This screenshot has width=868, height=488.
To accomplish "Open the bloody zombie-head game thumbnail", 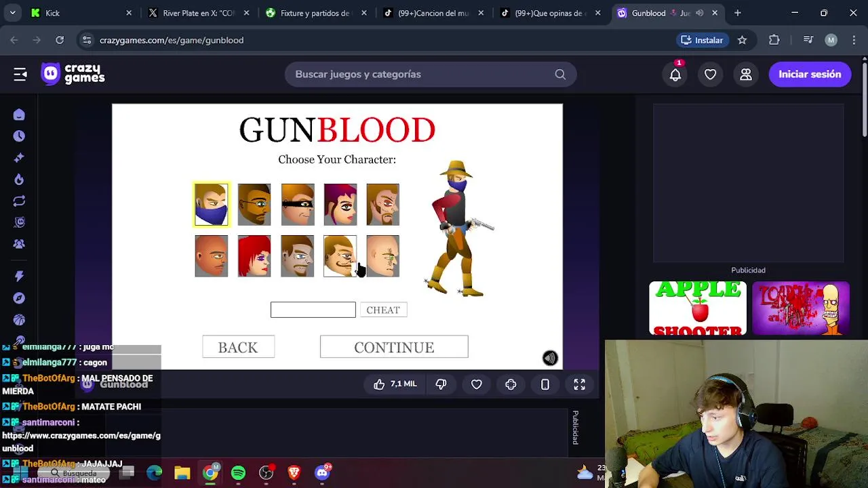I will pyautogui.click(x=801, y=308).
